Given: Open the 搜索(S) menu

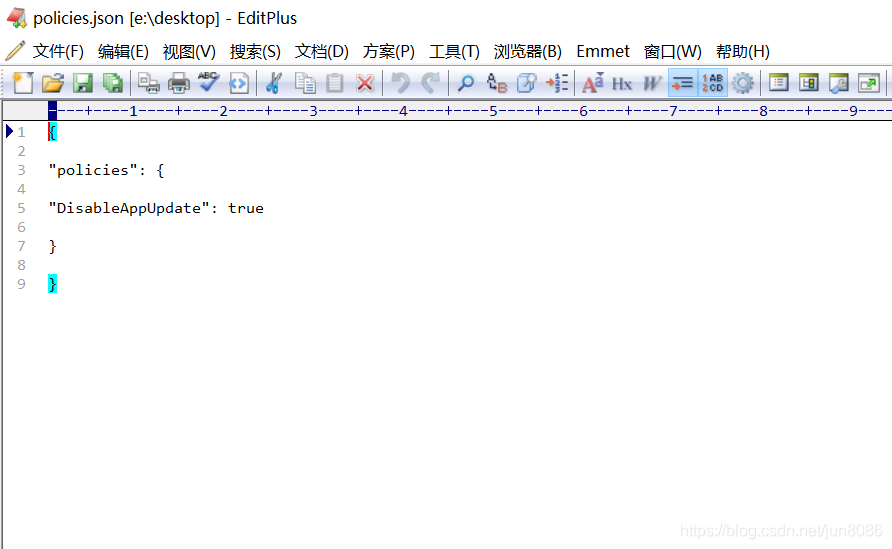Looking at the screenshot, I should 255,51.
